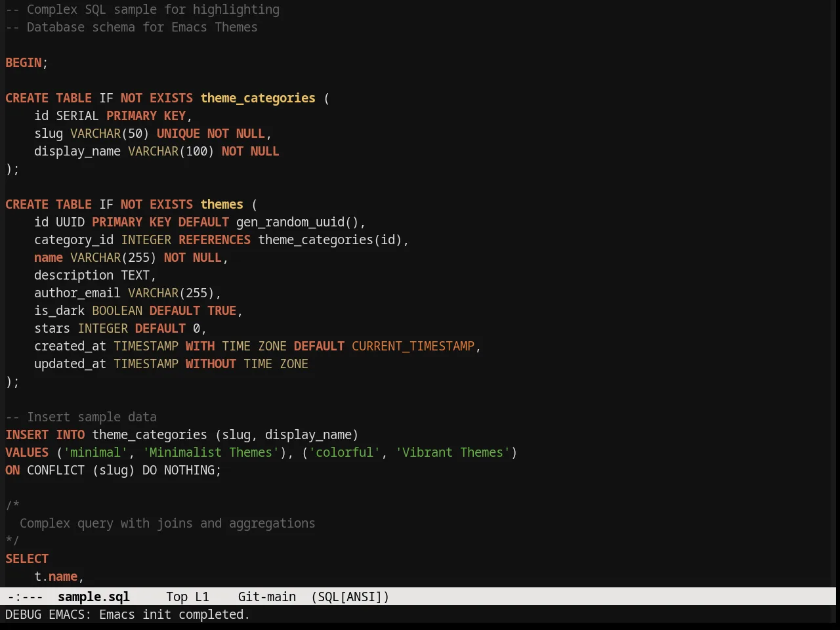840x630 pixels.
Task: Click 'DO NOTHING' in the ON CONFLICT line
Action: pyautogui.click(x=178, y=470)
